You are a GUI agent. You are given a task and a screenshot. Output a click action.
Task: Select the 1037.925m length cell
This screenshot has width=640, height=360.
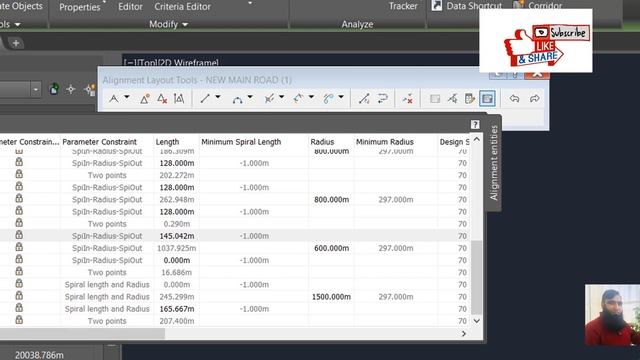(176, 248)
